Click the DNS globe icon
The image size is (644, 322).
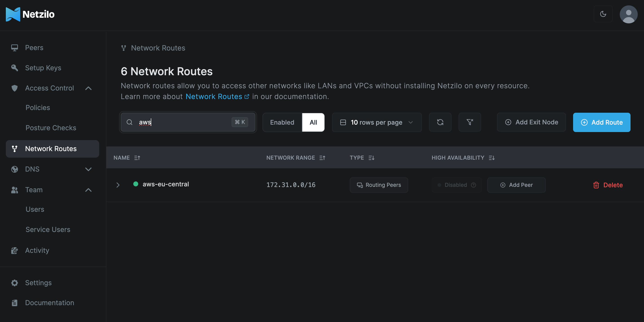coord(15,169)
